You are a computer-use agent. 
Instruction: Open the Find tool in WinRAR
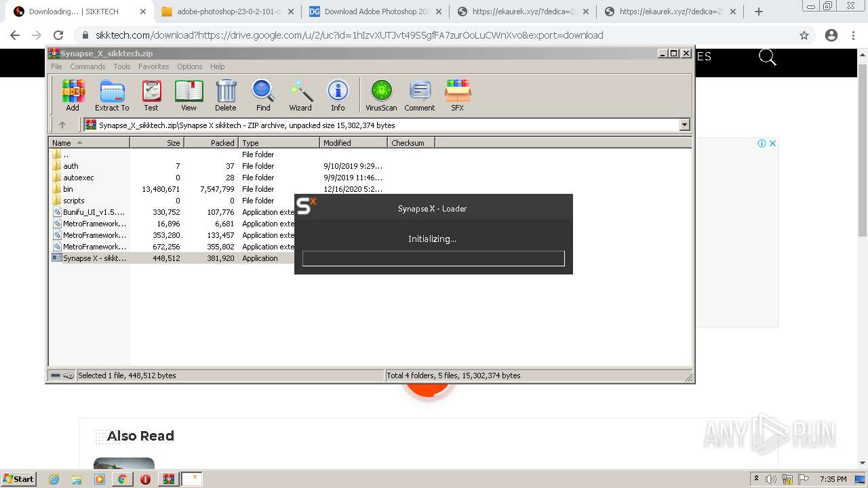(263, 95)
